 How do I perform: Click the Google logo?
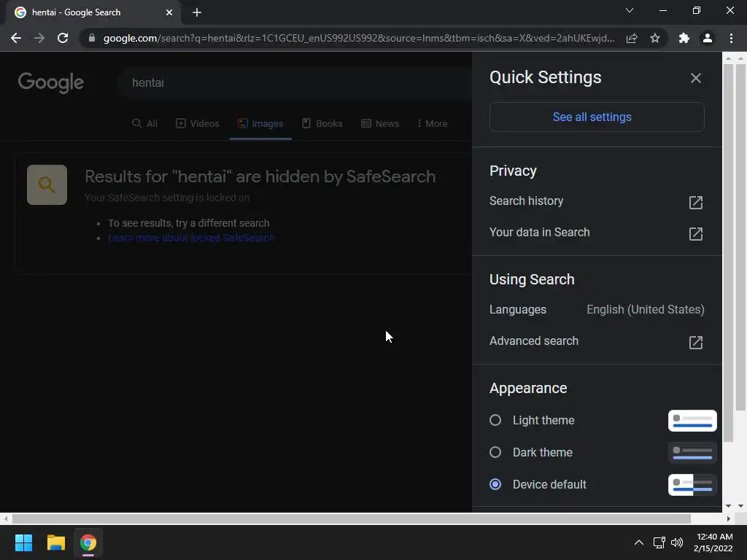pos(51,83)
